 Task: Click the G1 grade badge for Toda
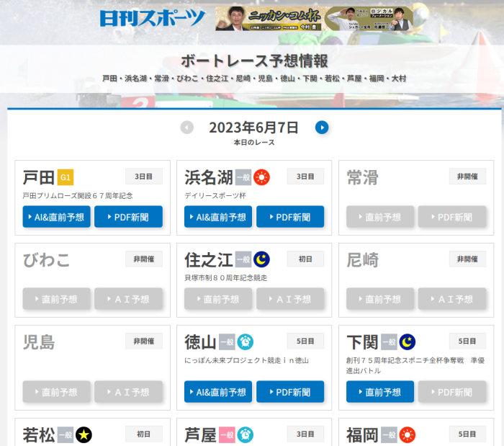[x=66, y=177]
